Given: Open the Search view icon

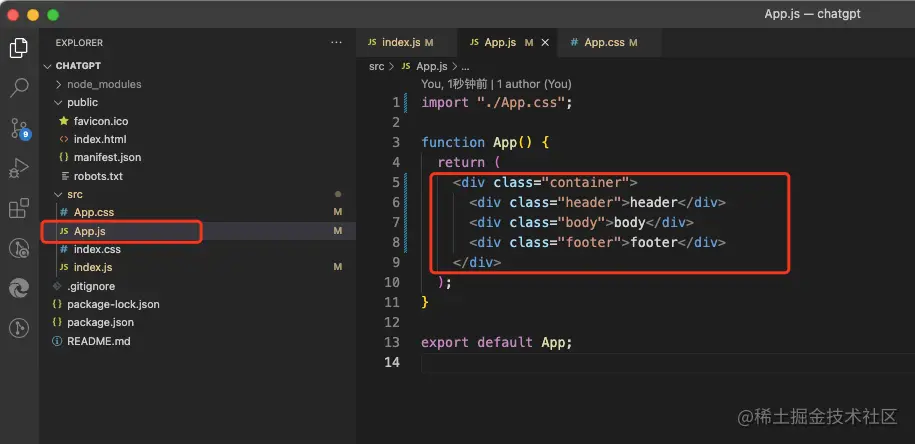Looking at the screenshot, I should [19, 88].
